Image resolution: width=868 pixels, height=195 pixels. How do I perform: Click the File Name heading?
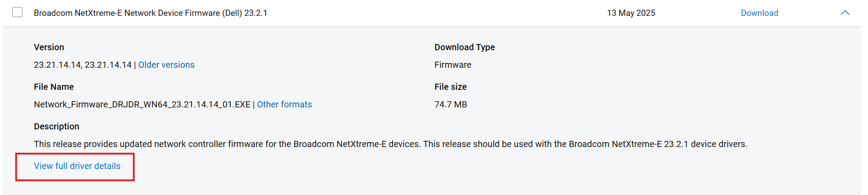[54, 87]
